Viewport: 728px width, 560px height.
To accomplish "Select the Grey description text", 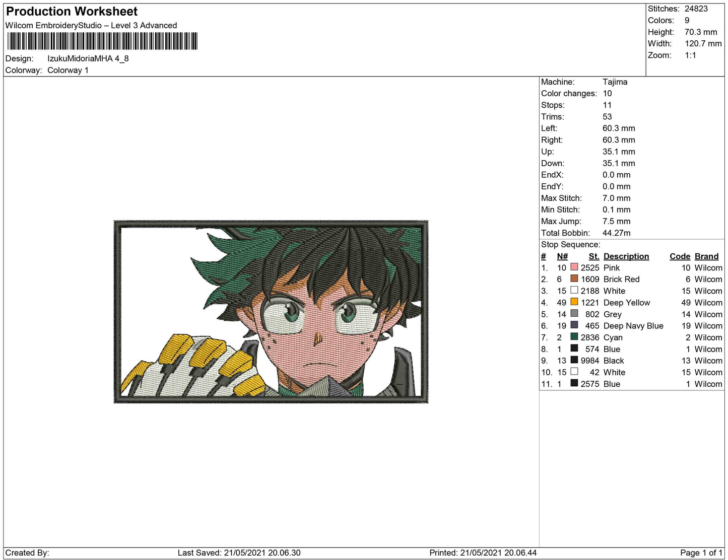I will tap(613, 314).
